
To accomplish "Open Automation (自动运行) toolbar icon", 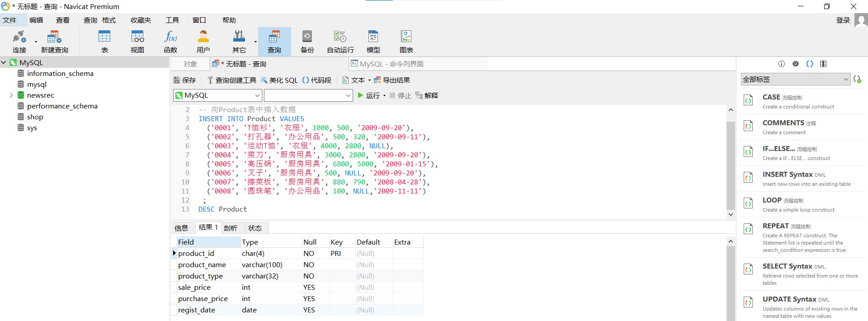I will tap(340, 42).
